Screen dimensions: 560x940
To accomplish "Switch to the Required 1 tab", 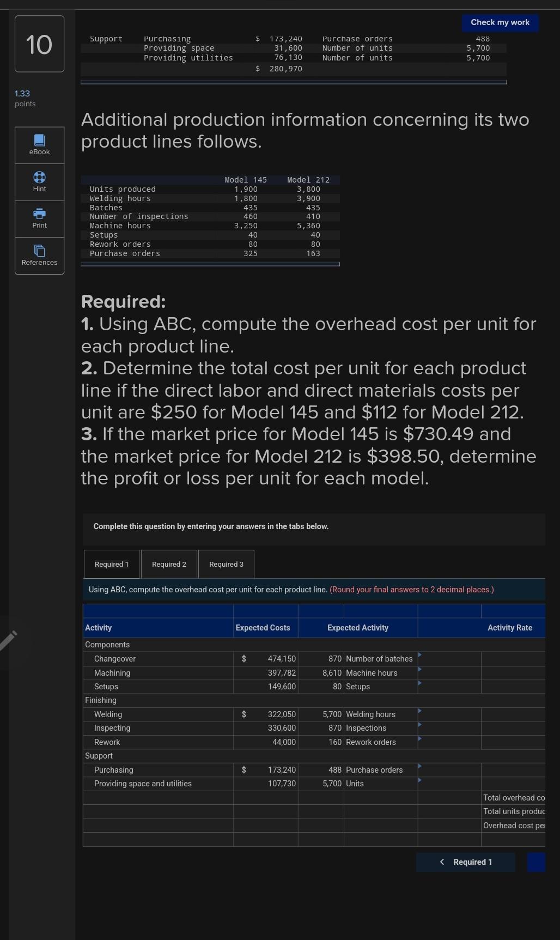I will 112,564.
